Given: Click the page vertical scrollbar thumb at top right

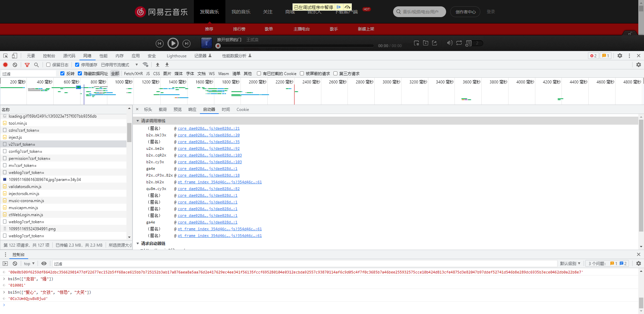Looking at the screenshot, I should point(641,9).
